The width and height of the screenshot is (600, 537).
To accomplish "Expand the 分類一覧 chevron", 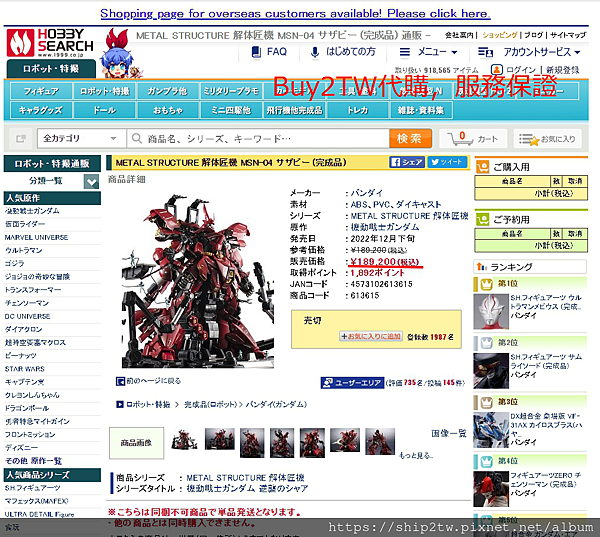I will pyautogui.click(x=91, y=181).
